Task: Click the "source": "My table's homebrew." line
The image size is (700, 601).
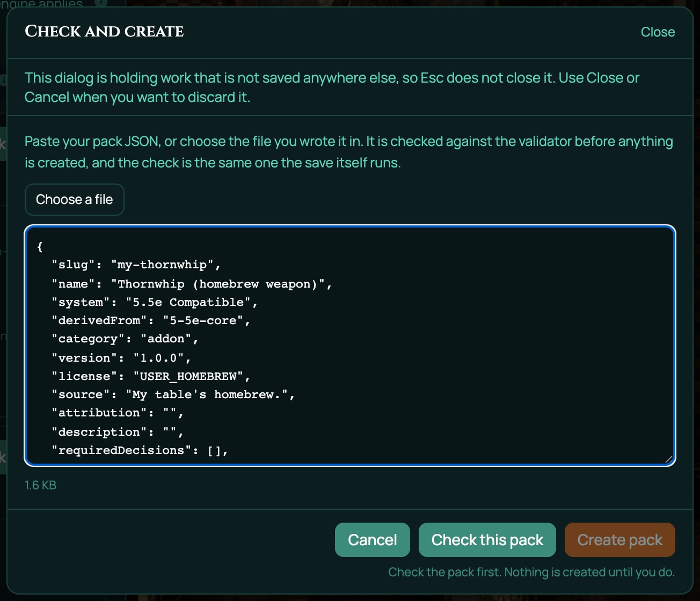Action: click(x=173, y=395)
